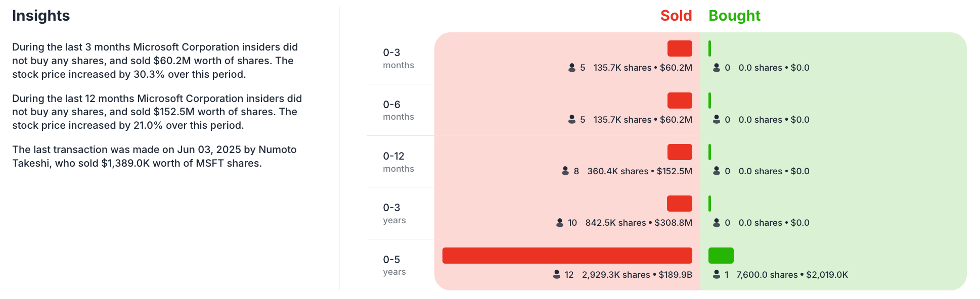Click the red sold bar for 0-3 months

(x=680, y=48)
